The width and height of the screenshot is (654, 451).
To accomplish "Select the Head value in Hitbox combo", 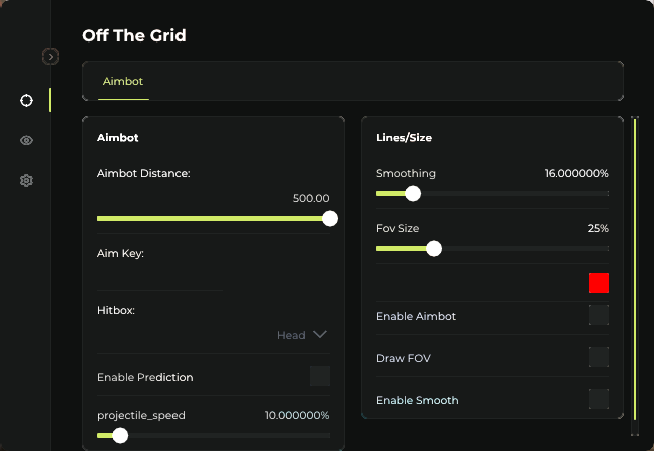I will pos(291,335).
